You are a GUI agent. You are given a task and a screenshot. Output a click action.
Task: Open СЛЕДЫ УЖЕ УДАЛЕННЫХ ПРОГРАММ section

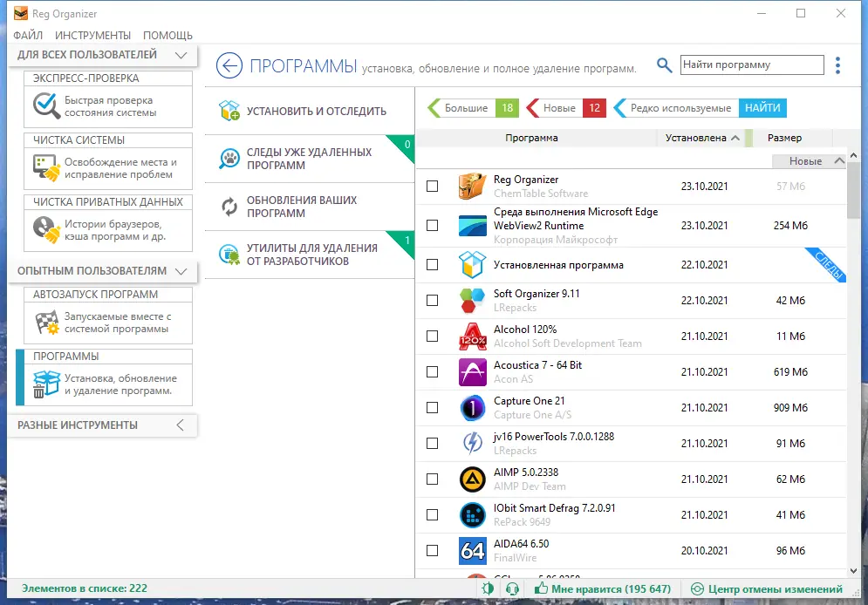pyautogui.click(x=310, y=159)
